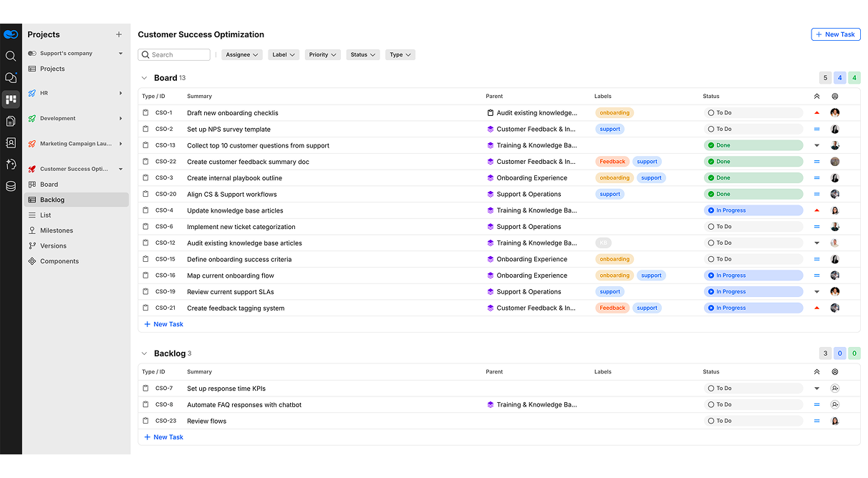The height and width of the screenshot is (478, 868).
Task: Click New Task link under Backlog list
Action: 164,437
